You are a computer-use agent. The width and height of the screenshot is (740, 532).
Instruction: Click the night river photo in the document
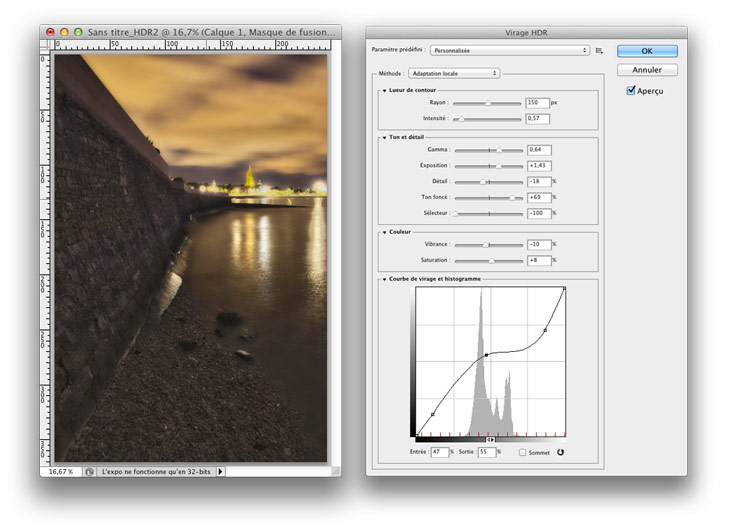tap(191, 258)
